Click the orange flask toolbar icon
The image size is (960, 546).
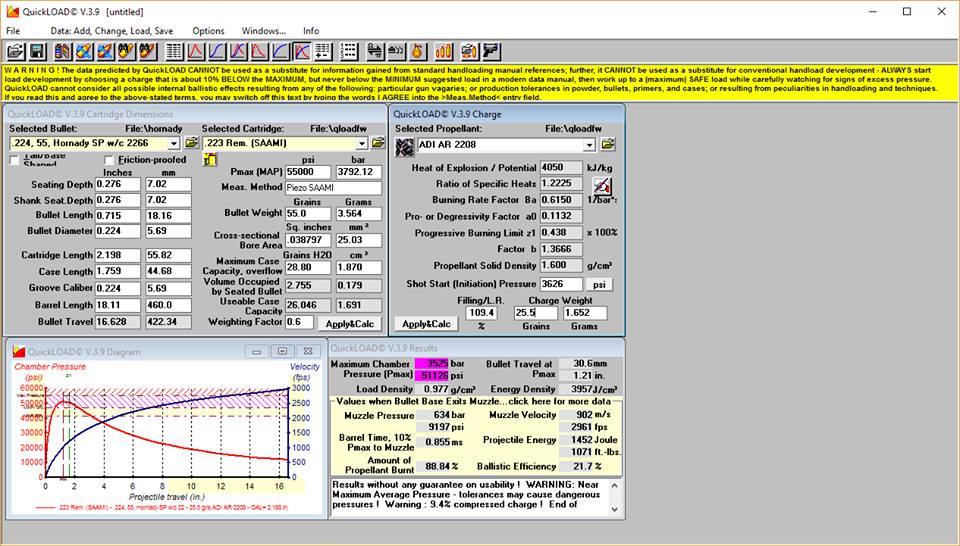coord(417,51)
